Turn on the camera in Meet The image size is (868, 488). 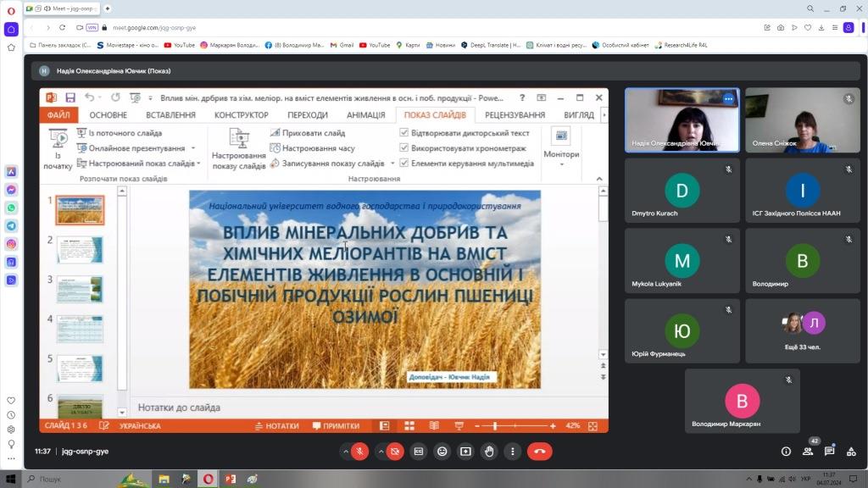click(395, 452)
